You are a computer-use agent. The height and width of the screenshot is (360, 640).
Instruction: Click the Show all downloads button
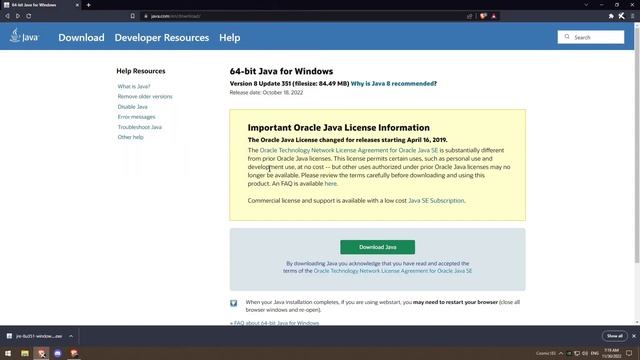pyautogui.click(x=614, y=336)
